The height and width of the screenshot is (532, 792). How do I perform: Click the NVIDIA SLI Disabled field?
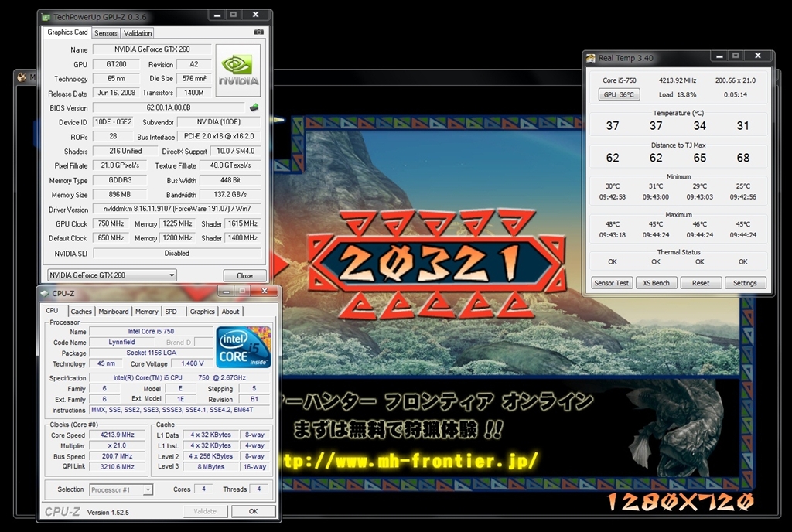(x=177, y=254)
